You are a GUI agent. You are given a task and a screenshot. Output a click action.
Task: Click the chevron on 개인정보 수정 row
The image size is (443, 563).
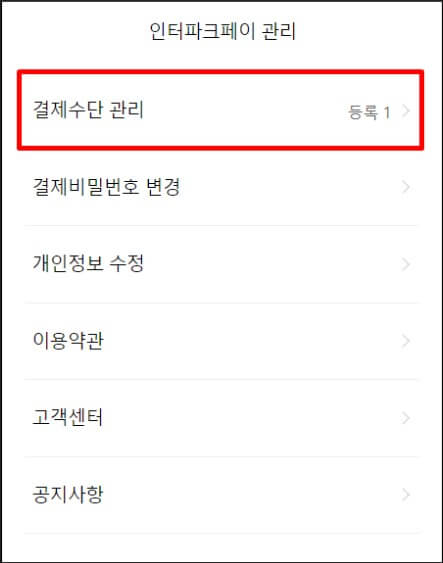click(406, 264)
